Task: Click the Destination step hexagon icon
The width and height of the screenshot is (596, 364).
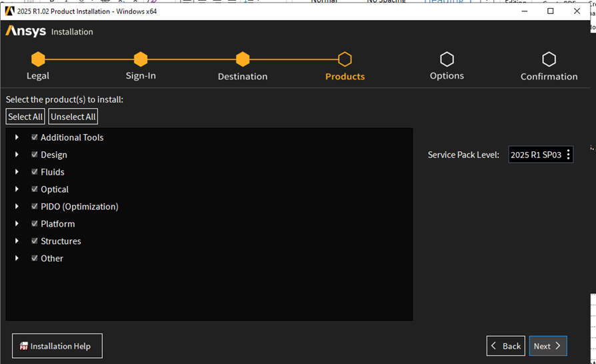Action: tap(243, 59)
